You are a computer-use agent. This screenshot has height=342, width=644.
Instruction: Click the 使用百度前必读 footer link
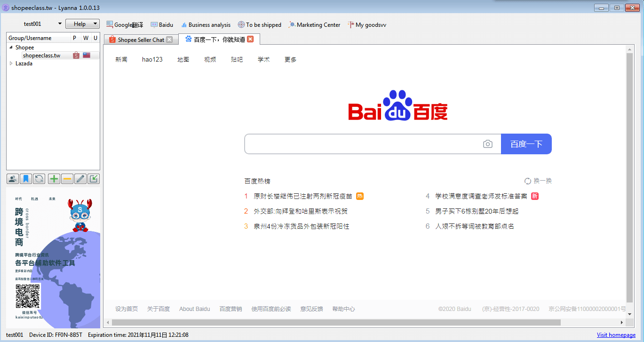click(x=271, y=309)
